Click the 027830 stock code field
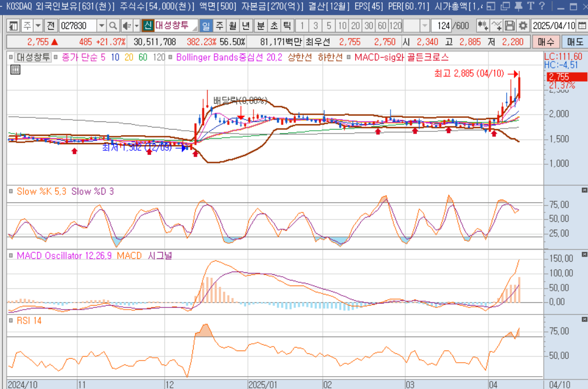588x389 pixels. pyautogui.click(x=78, y=26)
